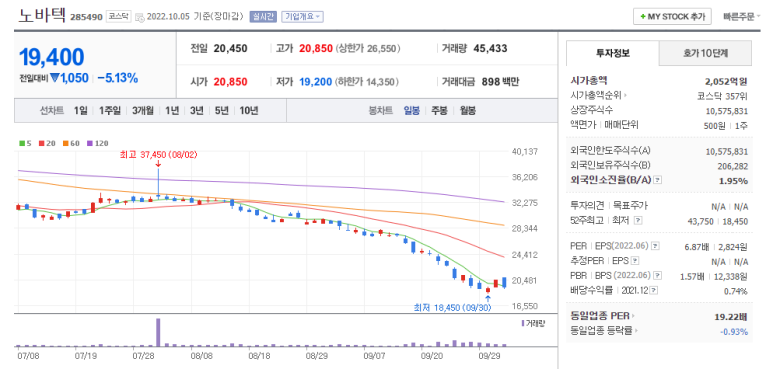Show the 3개월 line chart
Viewport: 773px width, 369px height.
(142, 110)
